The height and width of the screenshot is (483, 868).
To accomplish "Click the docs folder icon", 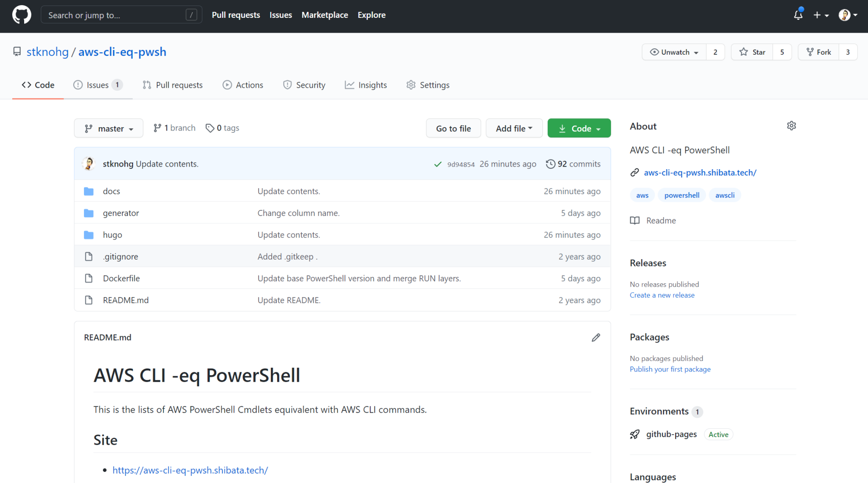I will click(89, 191).
